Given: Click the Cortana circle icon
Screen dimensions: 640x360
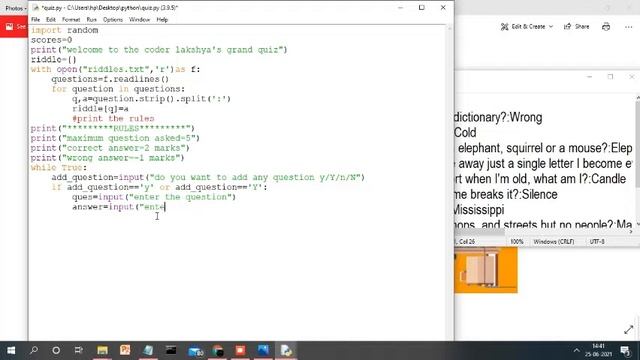Looking at the screenshot, I should point(56,350).
